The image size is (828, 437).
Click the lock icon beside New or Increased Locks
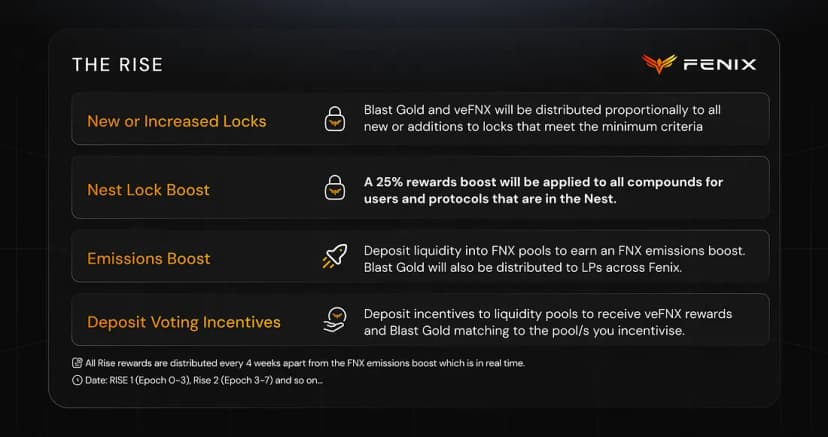tap(334, 120)
